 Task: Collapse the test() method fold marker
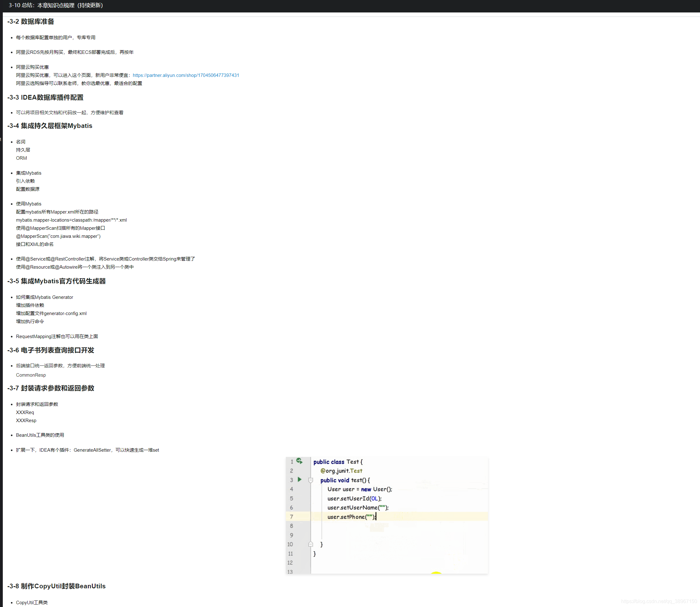(x=311, y=480)
